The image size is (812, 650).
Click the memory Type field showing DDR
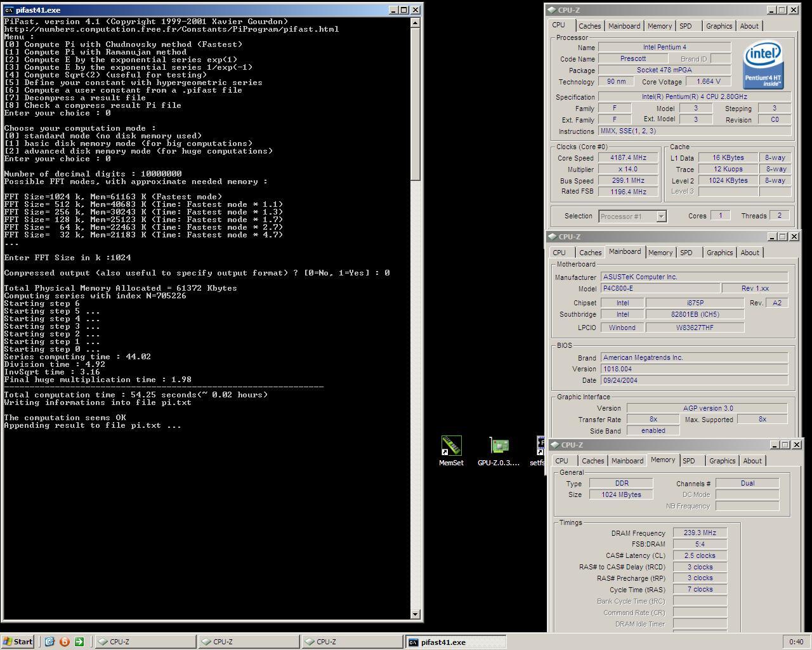tap(621, 483)
